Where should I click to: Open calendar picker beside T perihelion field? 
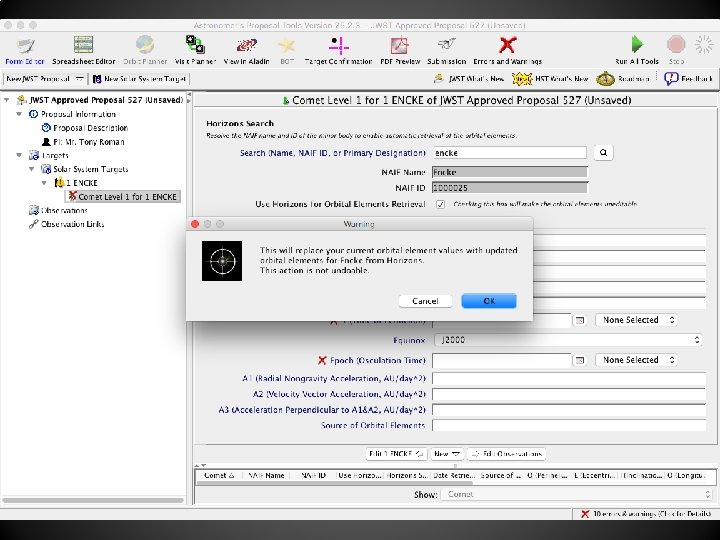[579, 321]
